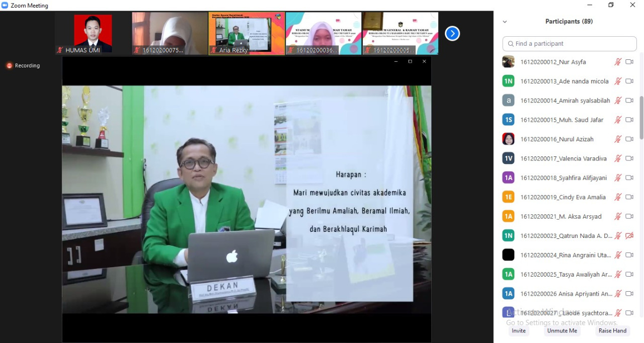644x343 pixels.
Task: Click inside the Find a participant search box
Action: [x=570, y=44]
